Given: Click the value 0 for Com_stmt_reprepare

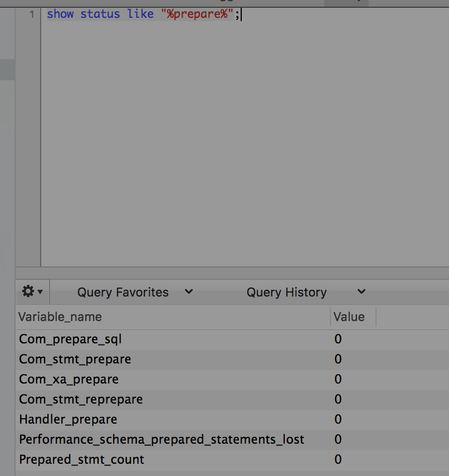Looking at the screenshot, I should click(x=338, y=399).
